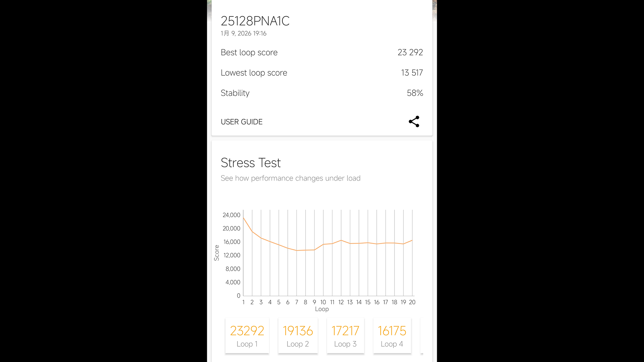Screen dimensions: 644x362
Task: Click loop 12 point on chart line
Action: tap(341, 240)
